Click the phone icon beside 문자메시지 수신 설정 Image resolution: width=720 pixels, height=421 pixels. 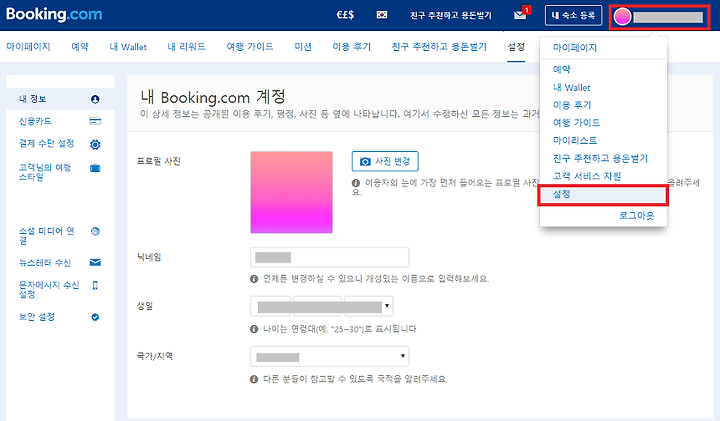(x=95, y=286)
